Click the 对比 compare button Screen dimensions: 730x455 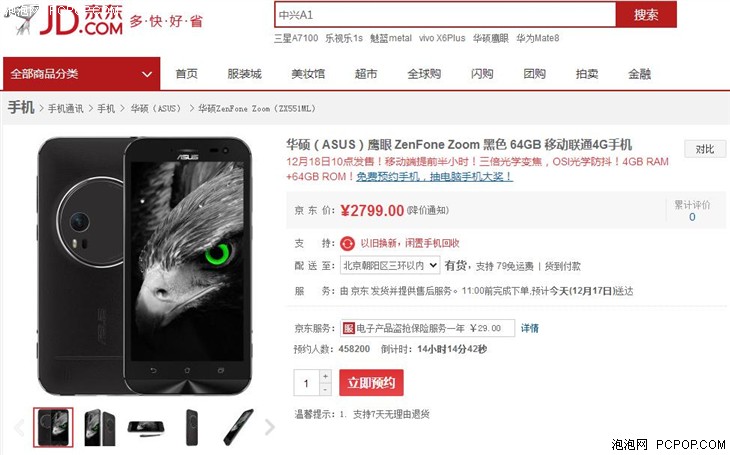pos(704,149)
